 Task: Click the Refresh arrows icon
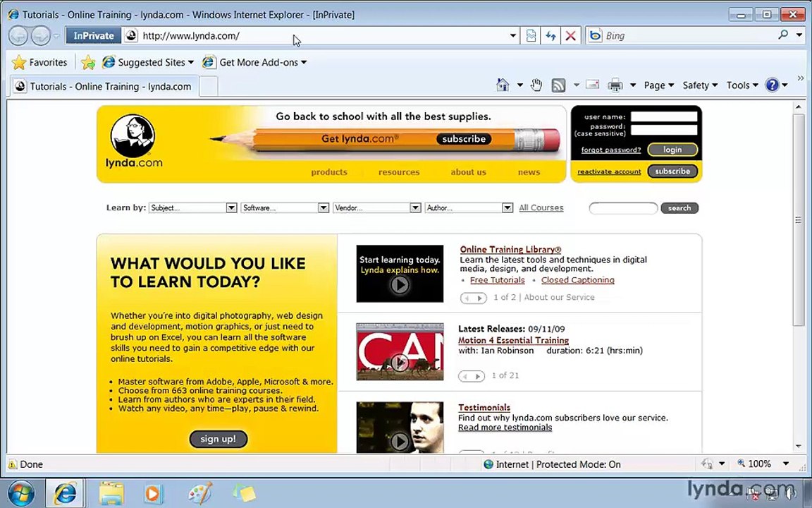550,36
